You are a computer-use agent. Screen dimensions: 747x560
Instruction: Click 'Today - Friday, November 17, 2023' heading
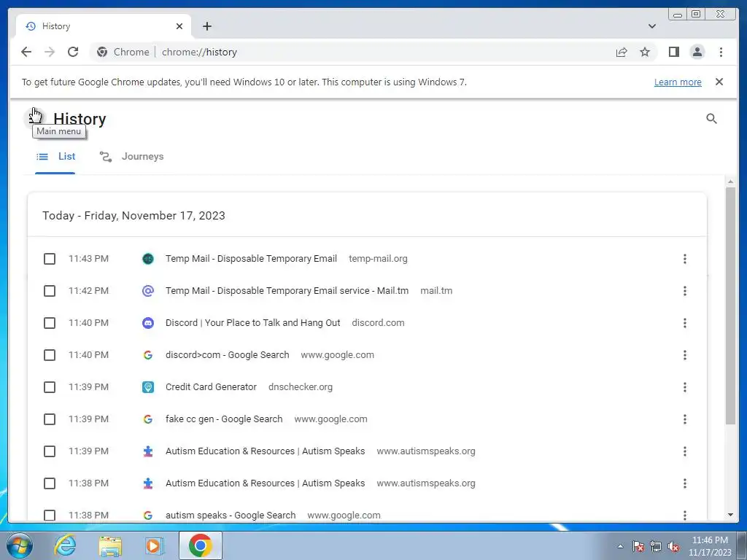pyautogui.click(x=134, y=216)
